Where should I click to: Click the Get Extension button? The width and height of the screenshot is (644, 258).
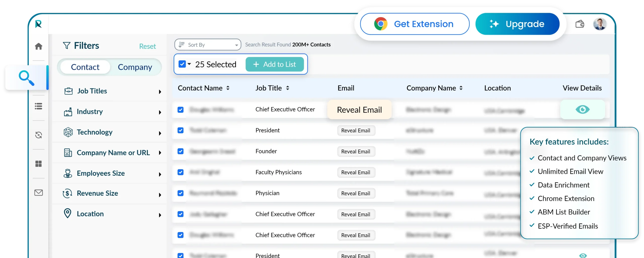click(414, 24)
